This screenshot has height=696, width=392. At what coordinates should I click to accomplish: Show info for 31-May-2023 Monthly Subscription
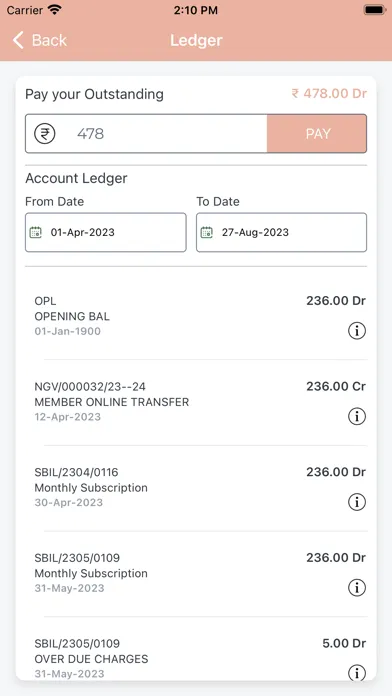pyautogui.click(x=356, y=588)
